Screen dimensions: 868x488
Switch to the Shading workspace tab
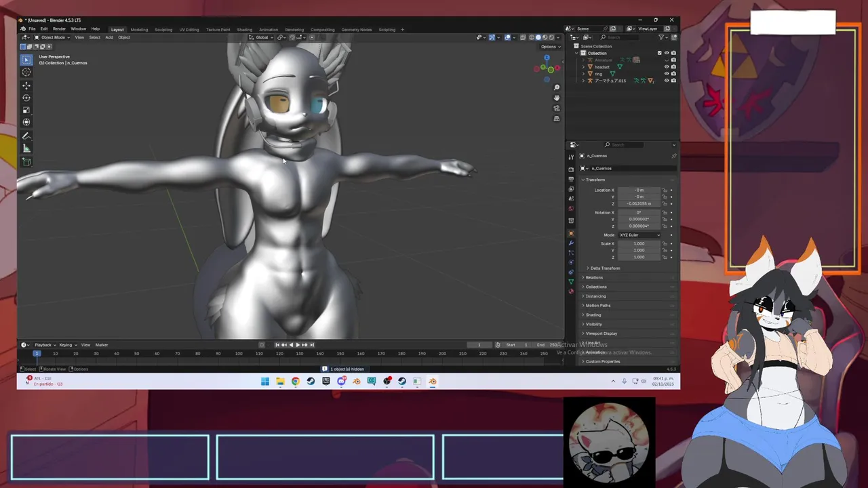[245, 29]
